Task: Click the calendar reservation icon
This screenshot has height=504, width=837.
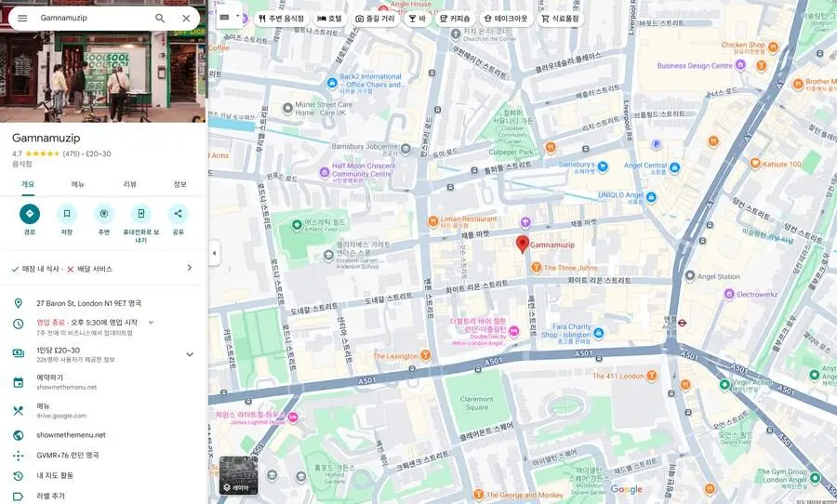Action: point(19,382)
